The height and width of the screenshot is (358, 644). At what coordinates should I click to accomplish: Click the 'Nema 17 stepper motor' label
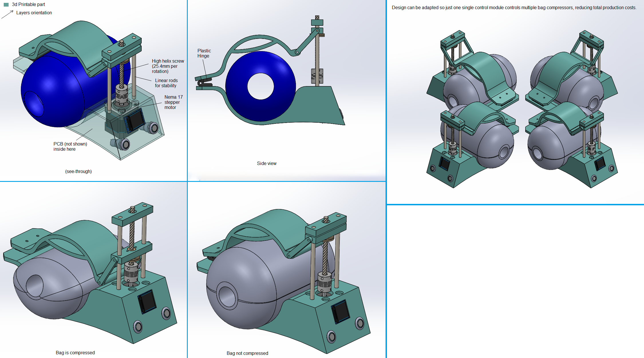[x=173, y=102]
